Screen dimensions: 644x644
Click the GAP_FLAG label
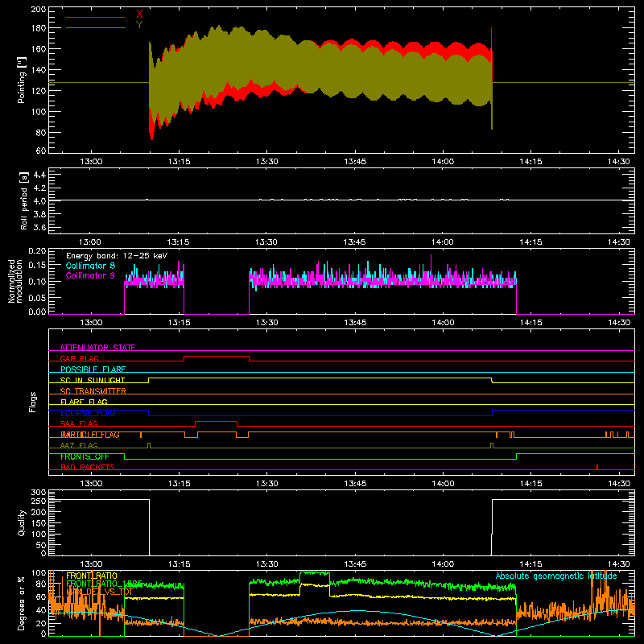click(x=79, y=358)
